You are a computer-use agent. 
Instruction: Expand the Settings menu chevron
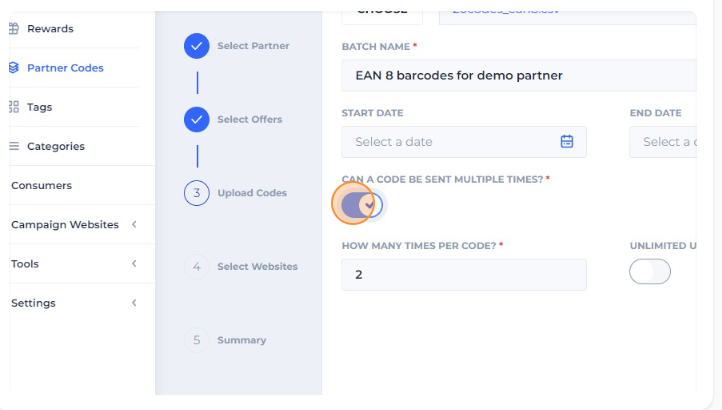point(134,303)
